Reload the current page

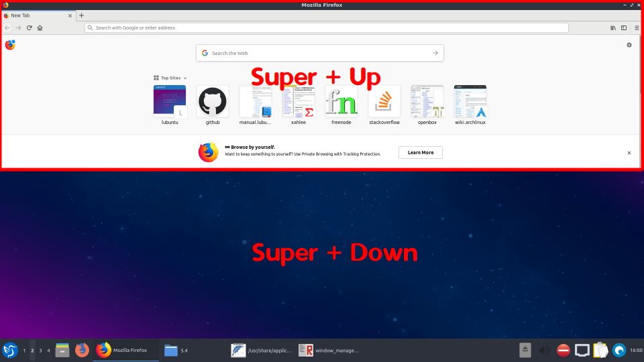point(30,28)
